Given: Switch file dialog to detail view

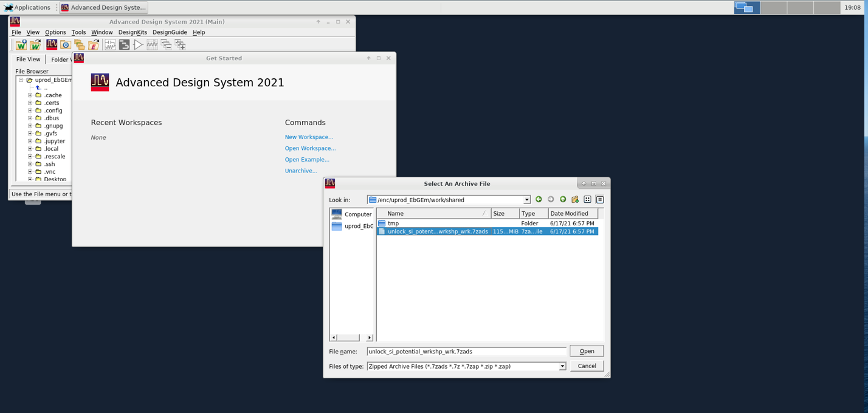Looking at the screenshot, I should point(599,199).
